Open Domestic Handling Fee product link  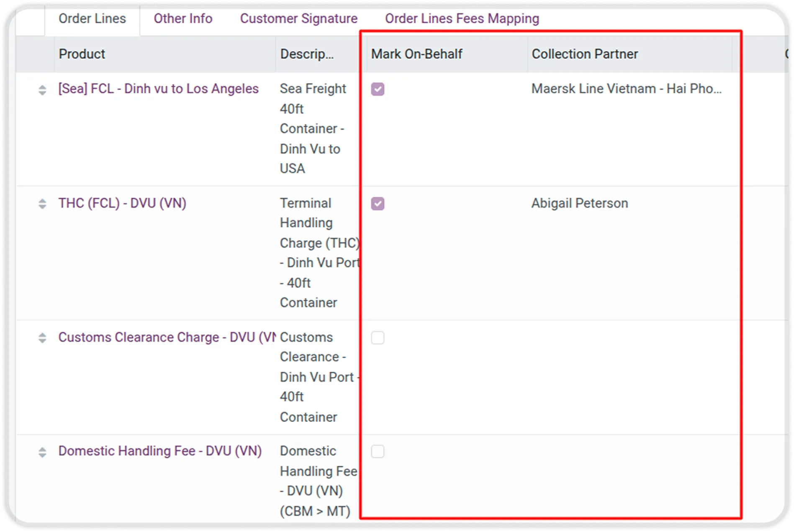[160, 451]
